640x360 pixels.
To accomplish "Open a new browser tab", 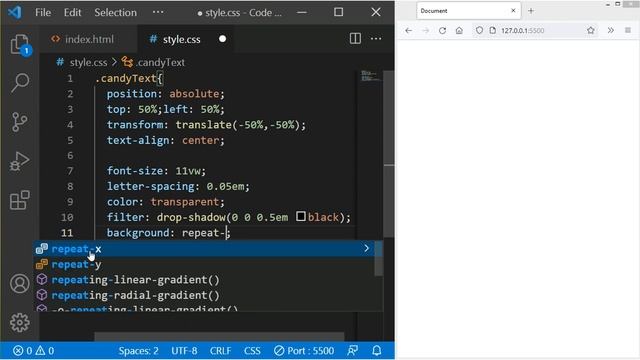I will tap(531, 11).
